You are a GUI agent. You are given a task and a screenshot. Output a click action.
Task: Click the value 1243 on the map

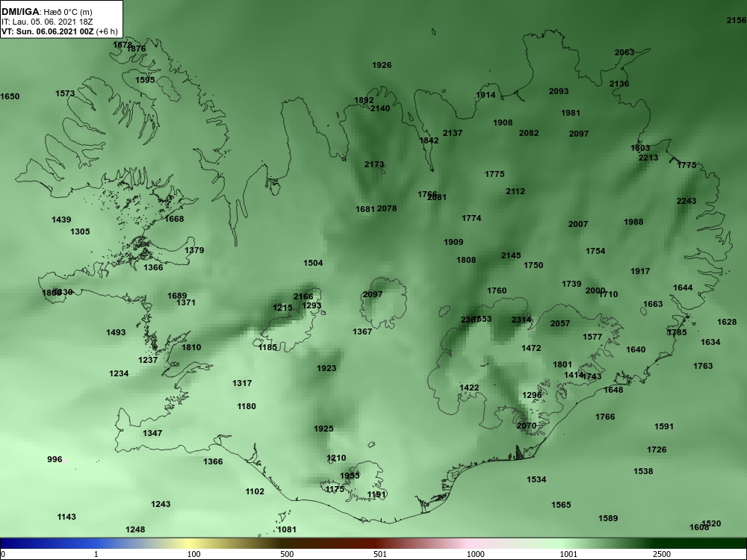pyautogui.click(x=160, y=504)
